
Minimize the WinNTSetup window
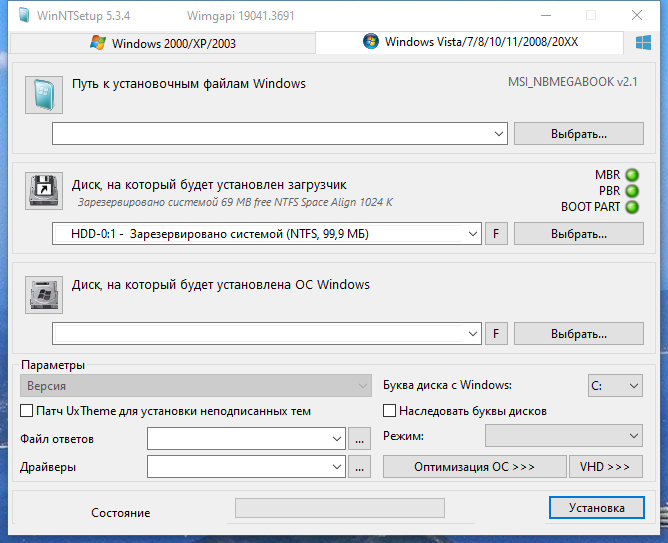(546, 16)
